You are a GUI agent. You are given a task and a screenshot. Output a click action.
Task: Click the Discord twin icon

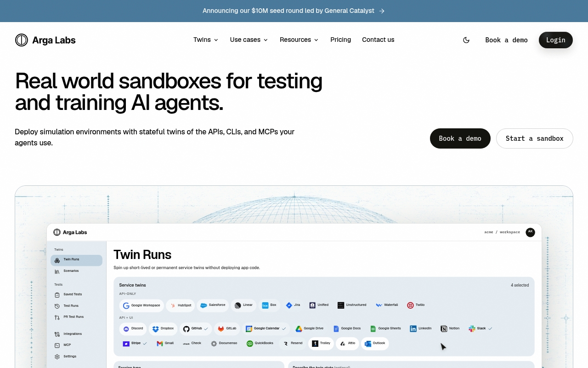tap(126, 329)
